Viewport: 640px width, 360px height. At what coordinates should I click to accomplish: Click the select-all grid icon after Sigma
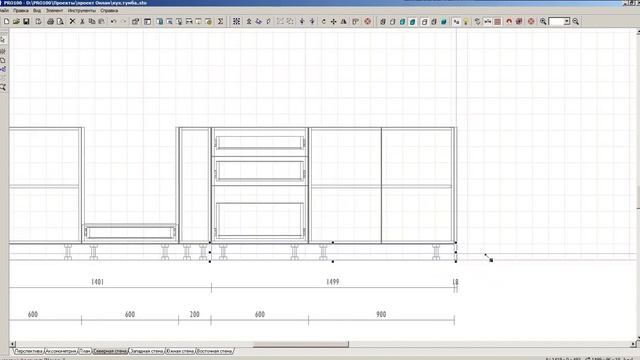236,21
